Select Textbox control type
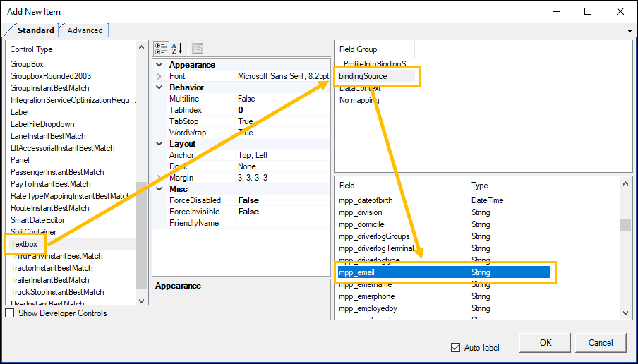This screenshot has height=364, width=638. click(24, 244)
